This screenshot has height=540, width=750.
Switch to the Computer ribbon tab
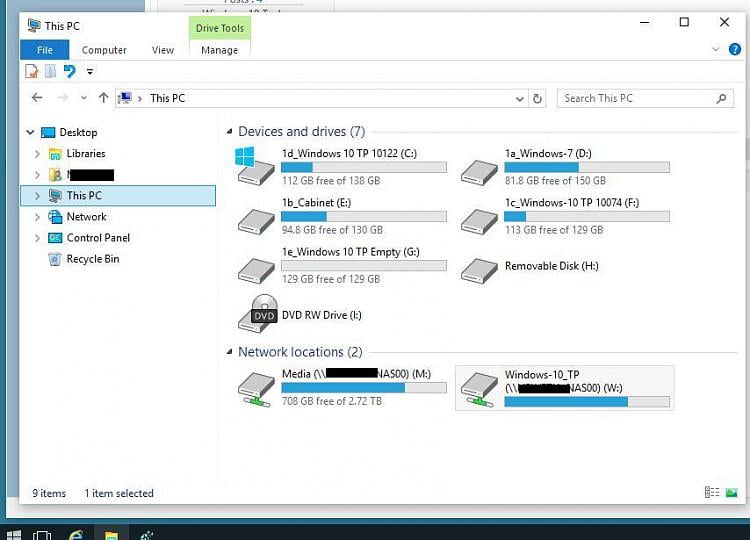click(104, 50)
